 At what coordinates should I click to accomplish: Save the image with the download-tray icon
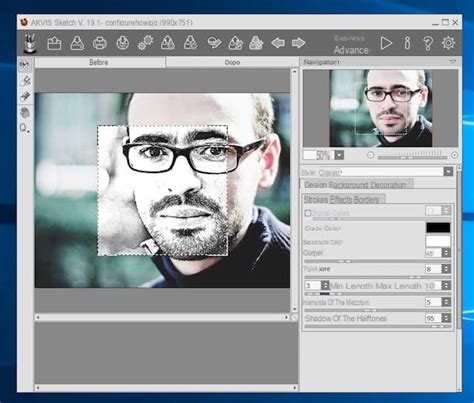[77, 43]
